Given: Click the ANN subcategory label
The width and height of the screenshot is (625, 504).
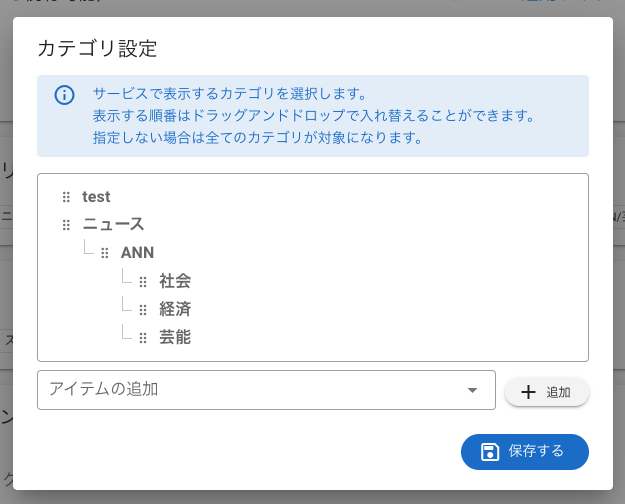Looking at the screenshot, I should pos(137,253).
